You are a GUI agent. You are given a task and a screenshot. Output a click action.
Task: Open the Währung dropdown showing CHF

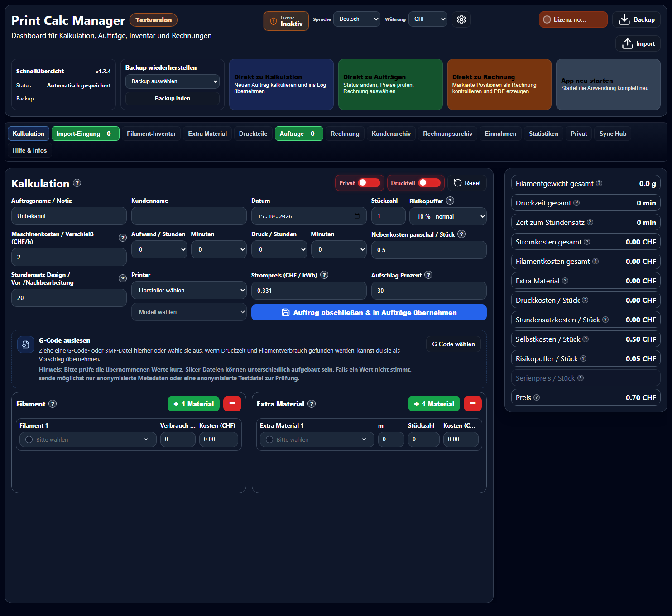click(428, 19)
